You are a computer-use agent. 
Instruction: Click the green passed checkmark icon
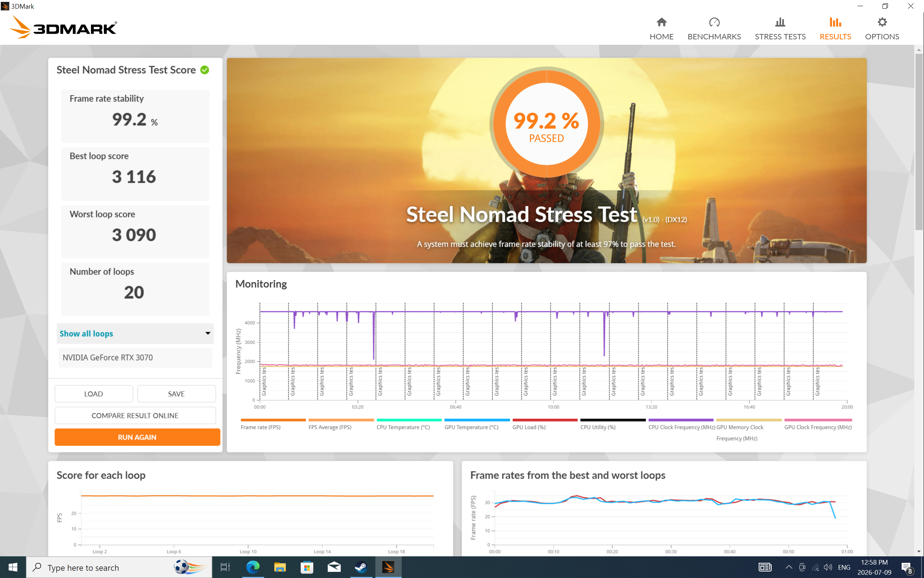205,70
